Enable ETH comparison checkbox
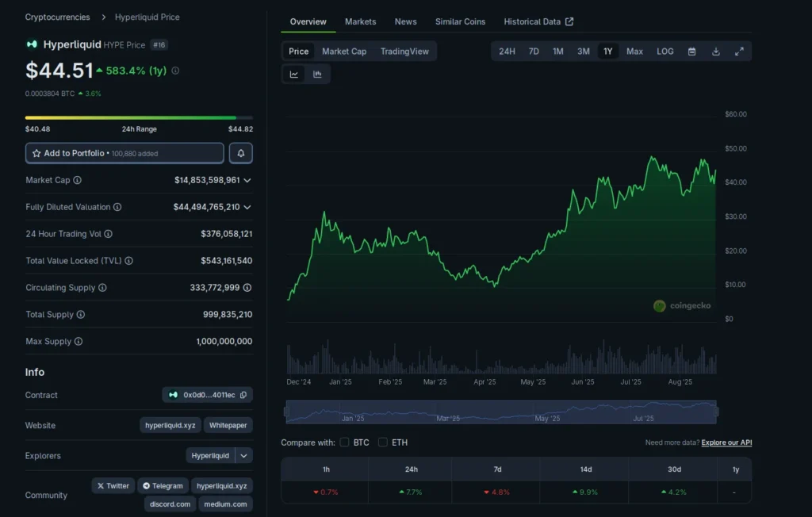The width and height of the screenshot is (812, 517). [x=383, y=442]
